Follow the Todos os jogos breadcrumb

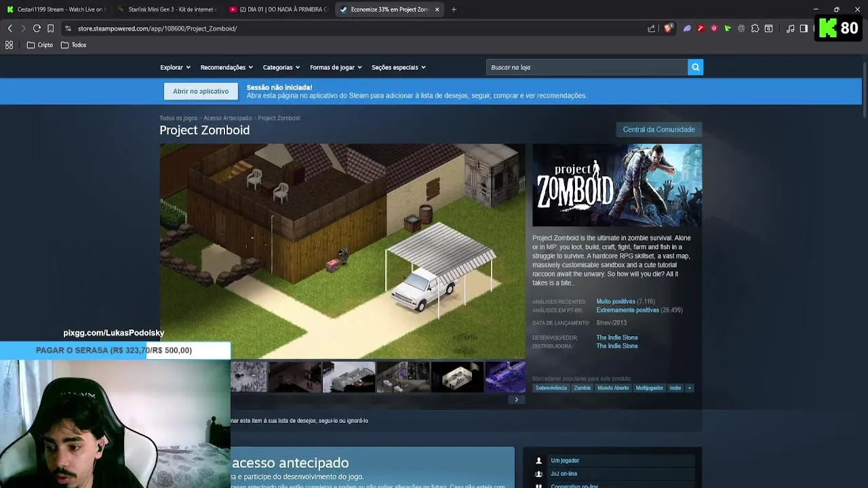coord(178,118)
